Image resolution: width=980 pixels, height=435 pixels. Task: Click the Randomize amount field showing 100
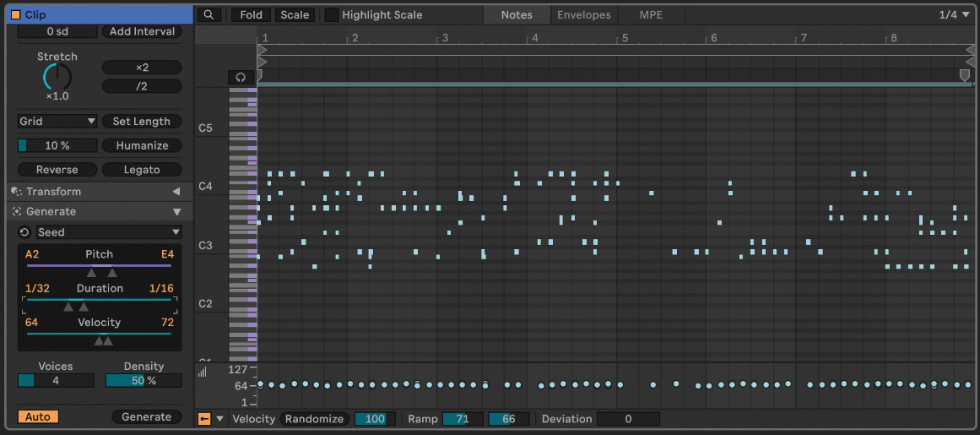[x=375, y=419]
